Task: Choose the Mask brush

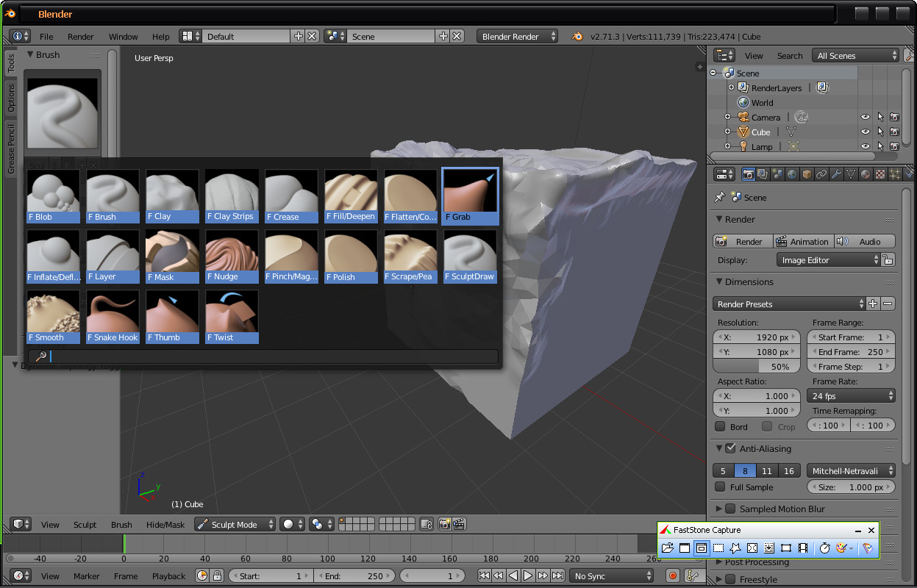Action: point(172,257)
